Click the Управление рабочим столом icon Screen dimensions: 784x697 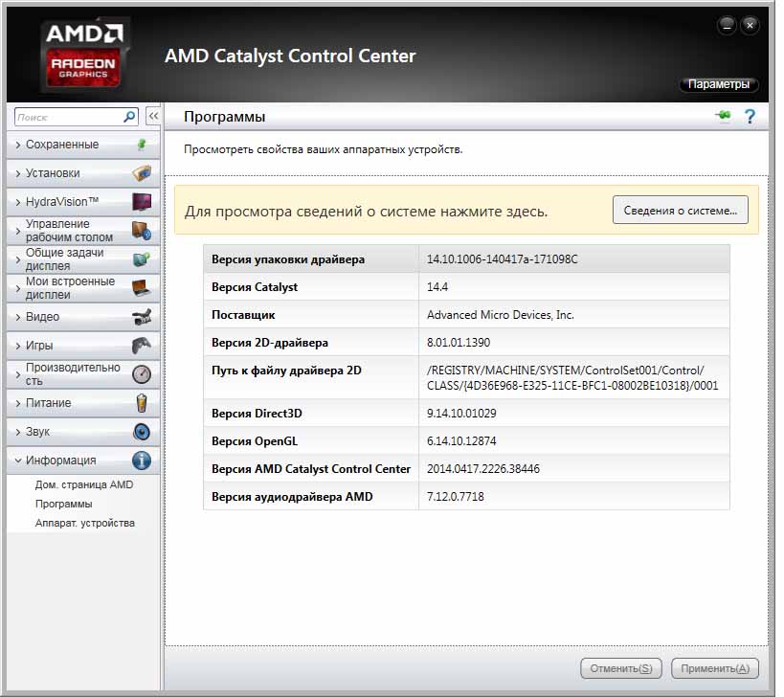pyautogui.click(x=142, y=231)
